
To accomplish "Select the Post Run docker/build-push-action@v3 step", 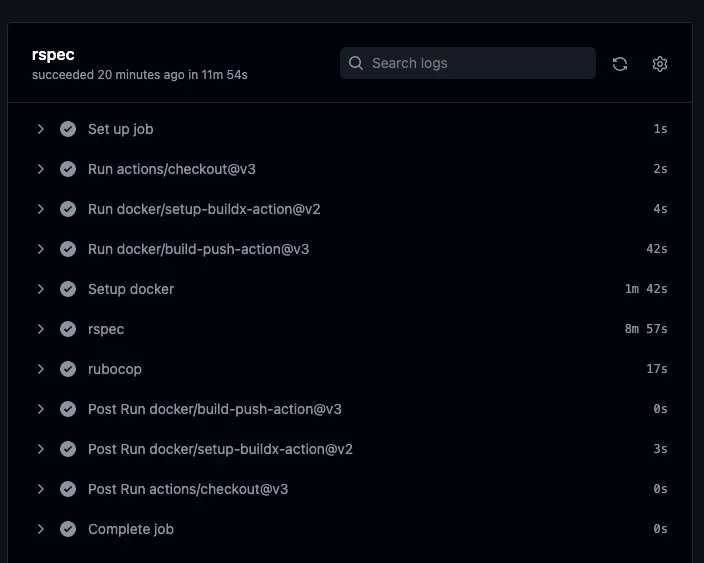I will pyautogui.click(x=215, y=409).
